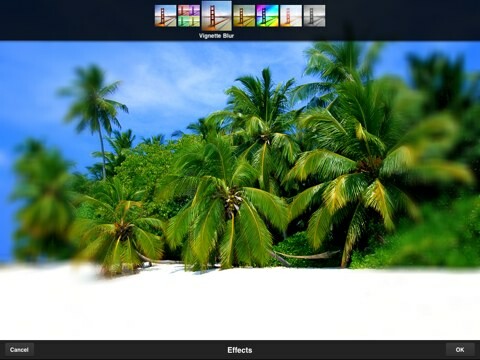The height and width of the screenshot is (360, 480).
Task: Tap the palm tree photo preview
Action: click(240, 191)
